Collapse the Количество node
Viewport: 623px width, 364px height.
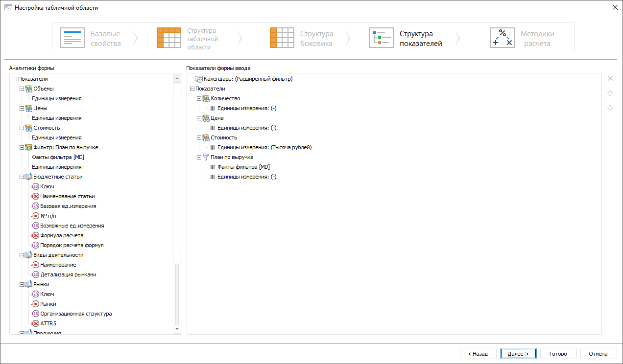point(199,98)
